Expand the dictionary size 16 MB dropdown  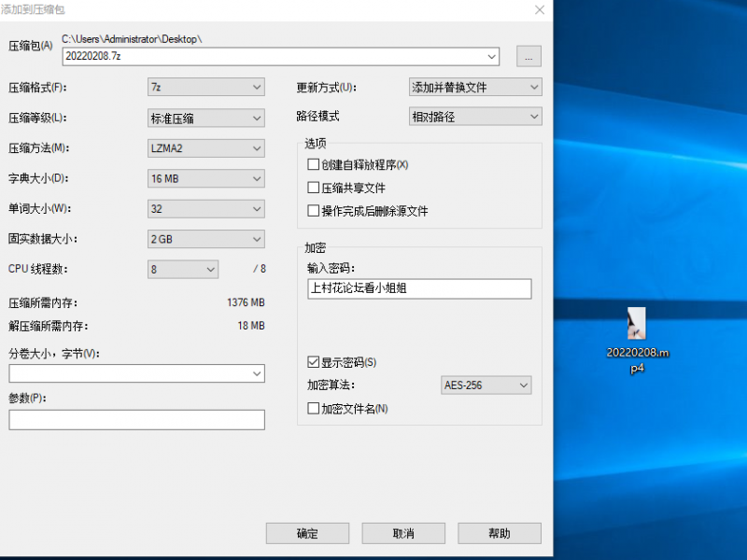coord(206,178)
